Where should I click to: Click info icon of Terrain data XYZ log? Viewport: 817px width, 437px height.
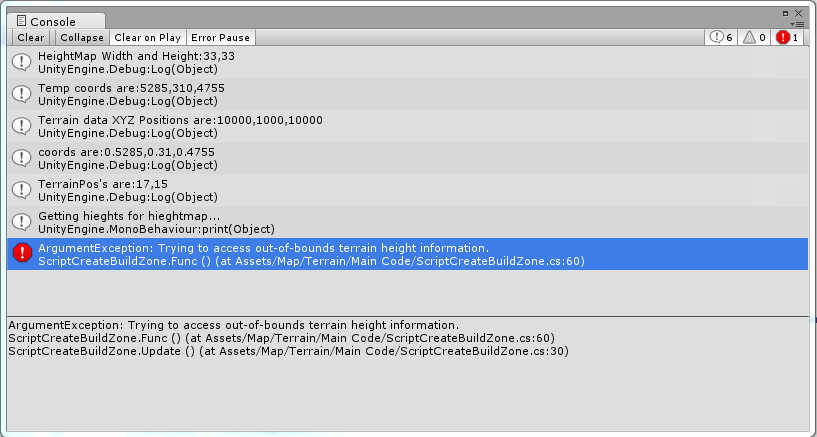pos(21,126)
